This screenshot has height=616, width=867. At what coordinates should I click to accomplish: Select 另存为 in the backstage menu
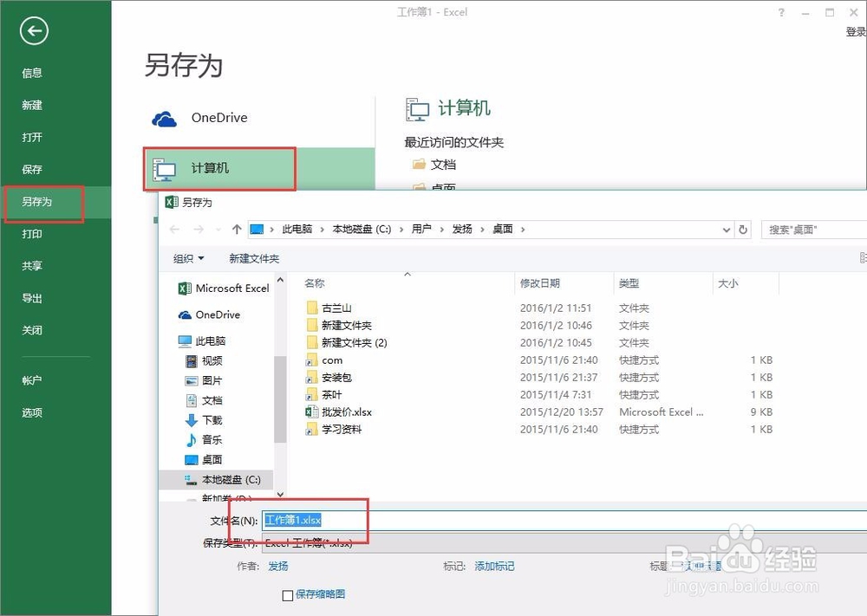click(37, 202)
